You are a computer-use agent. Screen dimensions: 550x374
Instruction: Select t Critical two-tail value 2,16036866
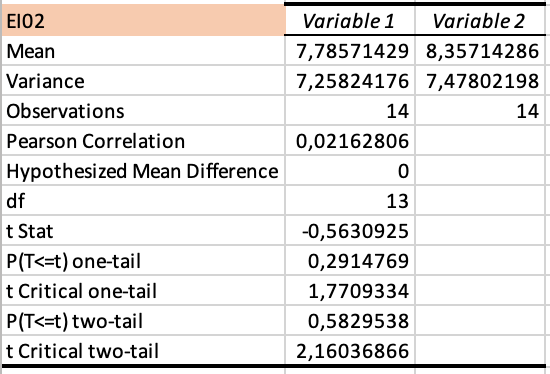click(x=350, y=350)
